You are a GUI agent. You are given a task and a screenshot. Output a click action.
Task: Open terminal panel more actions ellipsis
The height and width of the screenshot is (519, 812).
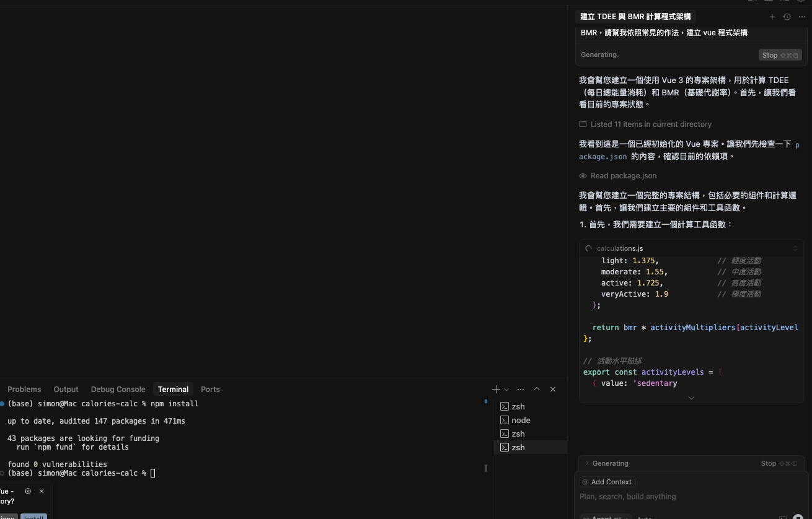pyautogui.click(x=521, y=390)
